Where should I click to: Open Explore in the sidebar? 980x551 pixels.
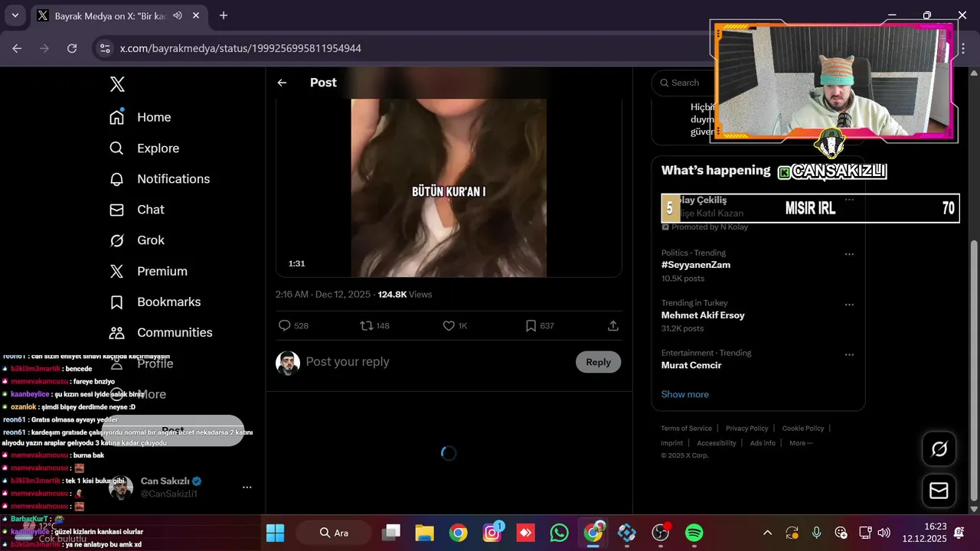coord(144,148)
